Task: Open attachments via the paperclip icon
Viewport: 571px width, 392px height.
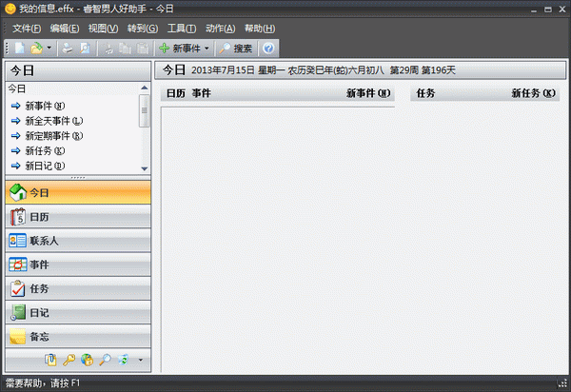Action: click(x=50, y=360)
